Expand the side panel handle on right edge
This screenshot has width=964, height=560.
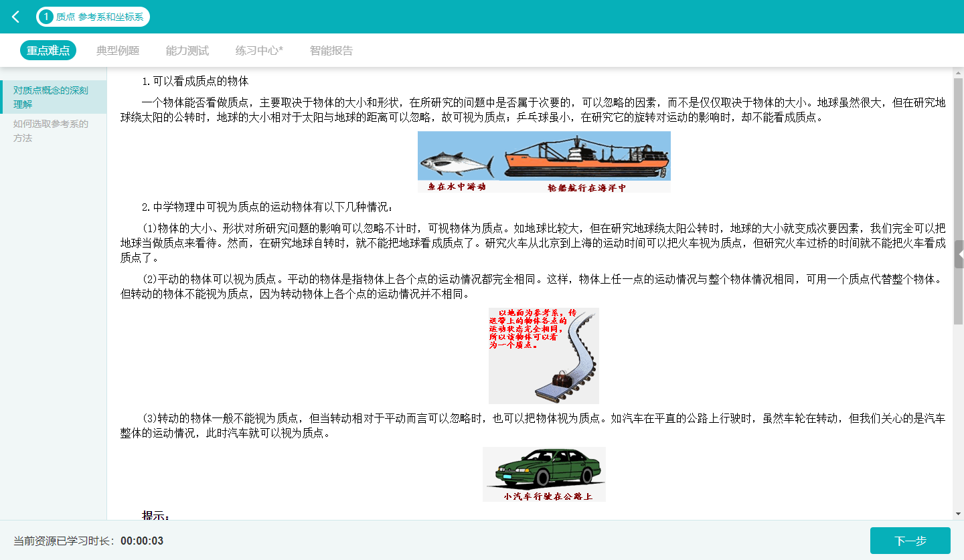pos(960,254)
